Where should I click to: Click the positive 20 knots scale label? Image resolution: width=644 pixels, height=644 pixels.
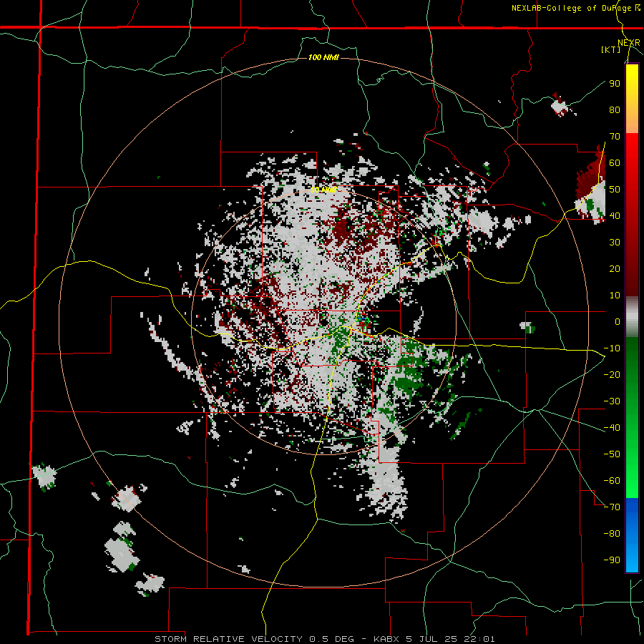615,268
